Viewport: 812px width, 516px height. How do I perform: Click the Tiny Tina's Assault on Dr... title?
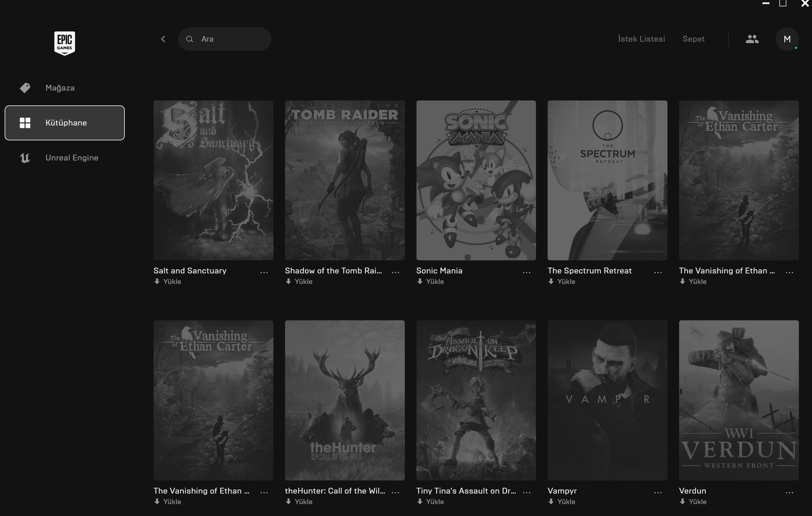(x=466, y=491)
